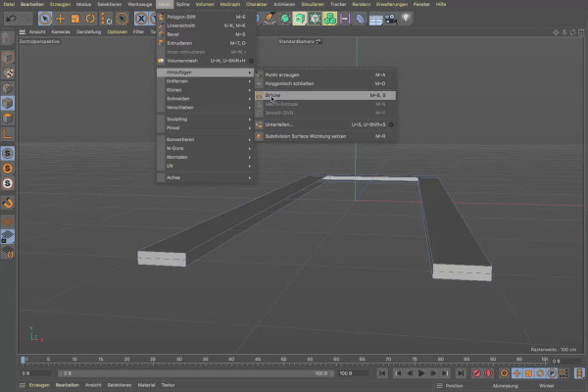Viewport: 588px width, 392px height.
Task: Expand the Achse submenu
Action: (x=206, y=177)
